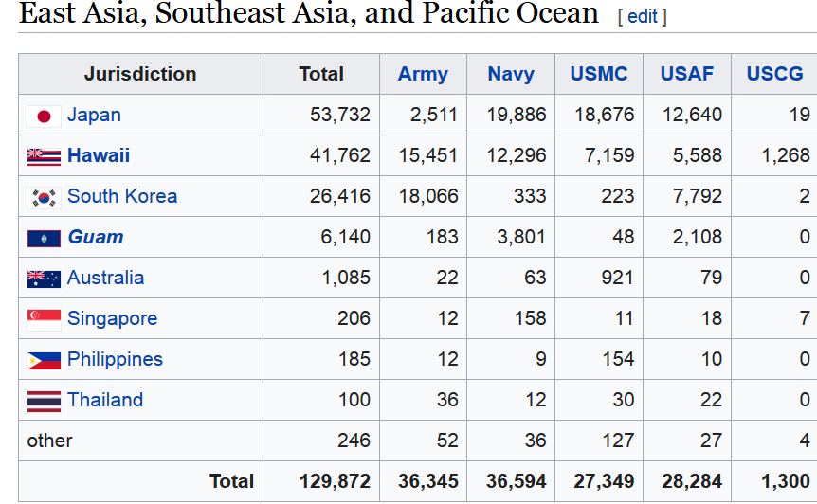Open the Thailand link
The image size is (817, 504).
click(x=105, y=400)
